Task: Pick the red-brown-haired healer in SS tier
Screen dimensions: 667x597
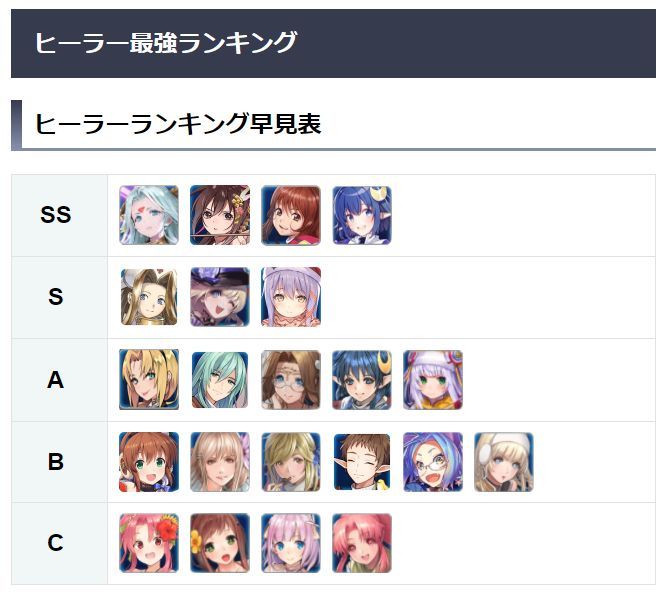Action: [291, 215]
